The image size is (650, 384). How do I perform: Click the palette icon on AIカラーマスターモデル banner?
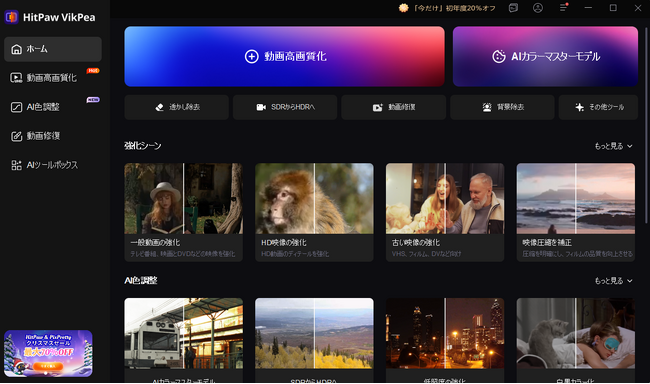click(499, 56)
